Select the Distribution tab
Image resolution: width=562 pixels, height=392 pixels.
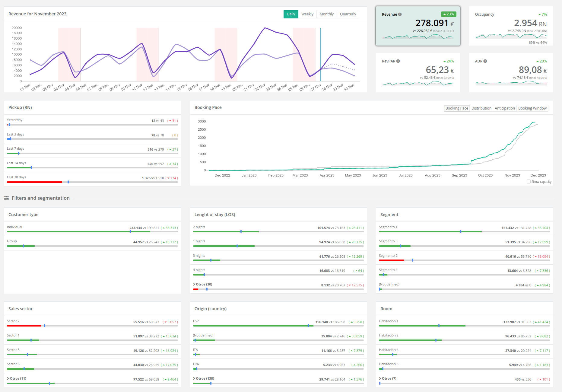481,108
